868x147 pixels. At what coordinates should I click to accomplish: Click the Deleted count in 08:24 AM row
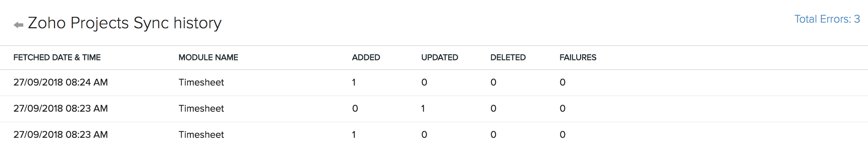(493, 82)
